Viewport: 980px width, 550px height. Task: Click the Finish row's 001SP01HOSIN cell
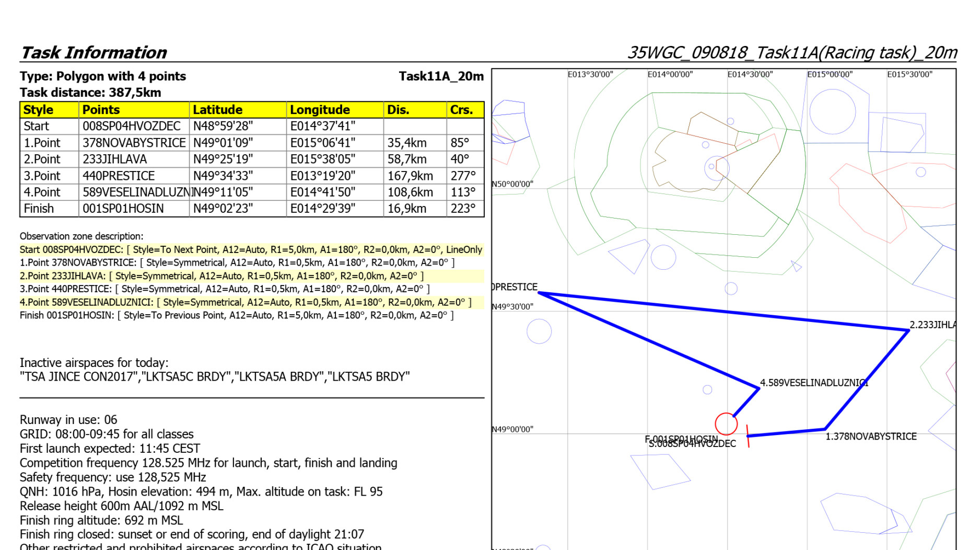pyautogui.click(x=123, y=209)
